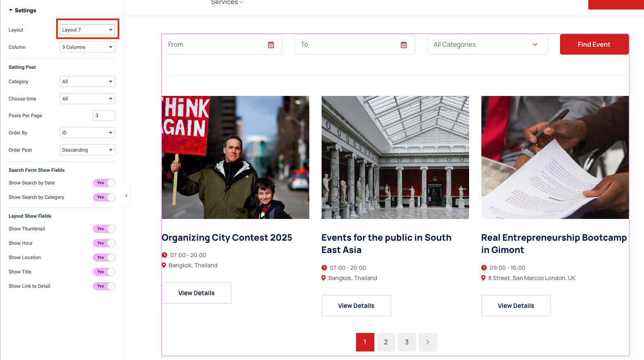This screenshot has width=644, height=360.
Task: Click location pin beside 8 Street address
Action: [483, 278]
